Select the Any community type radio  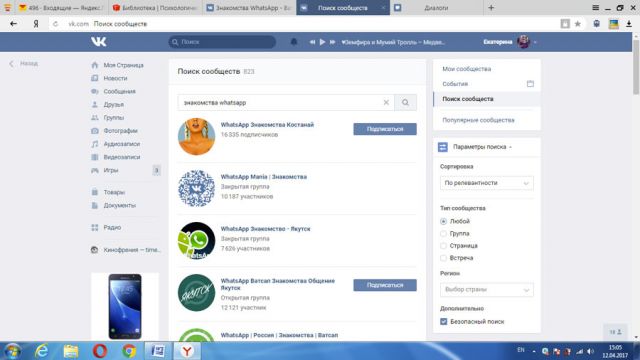coord(443,221)
